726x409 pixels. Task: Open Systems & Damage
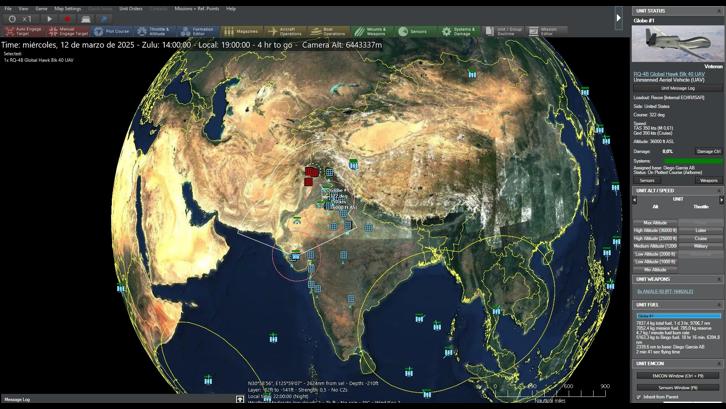pos(459,31)
